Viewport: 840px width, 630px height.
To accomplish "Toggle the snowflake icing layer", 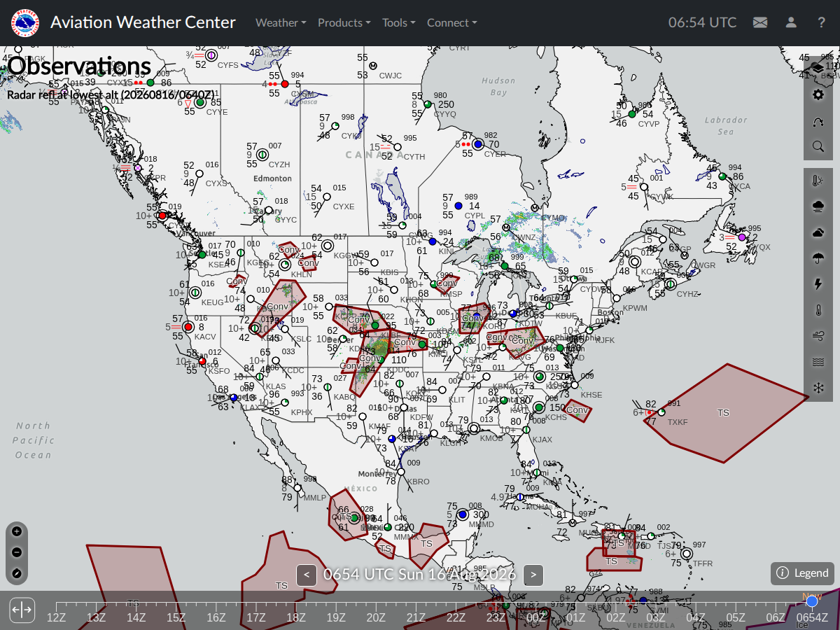I will pos(818,387).
